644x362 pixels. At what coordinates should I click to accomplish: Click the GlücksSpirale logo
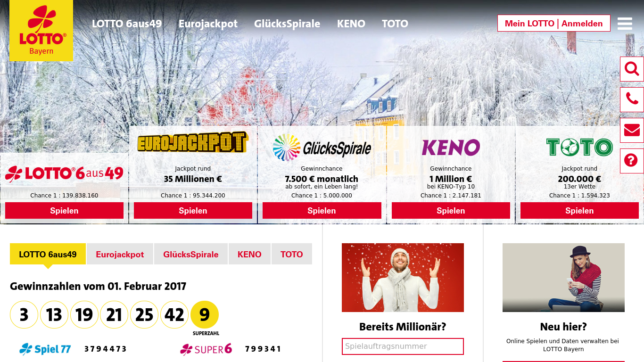pyautogui.click(x=322, y=148)
